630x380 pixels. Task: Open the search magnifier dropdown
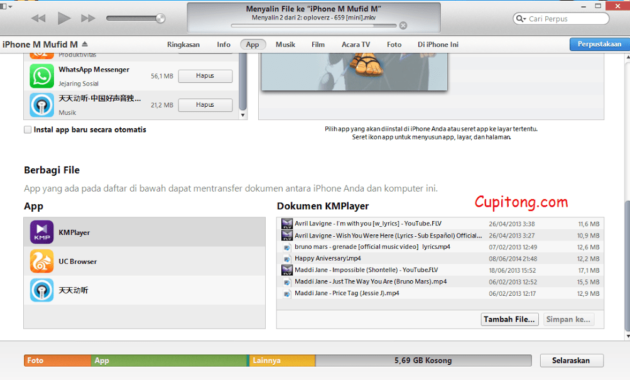pos(521,18)
